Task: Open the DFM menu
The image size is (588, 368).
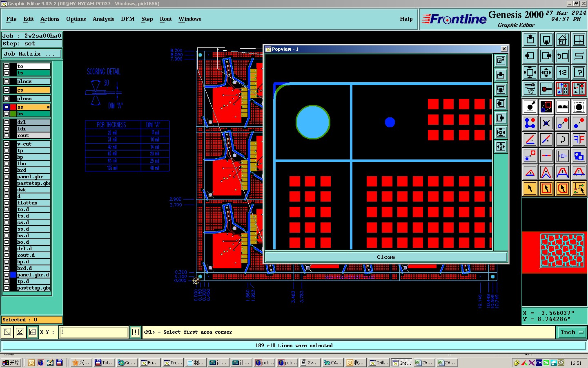Action: click(128, 19)
